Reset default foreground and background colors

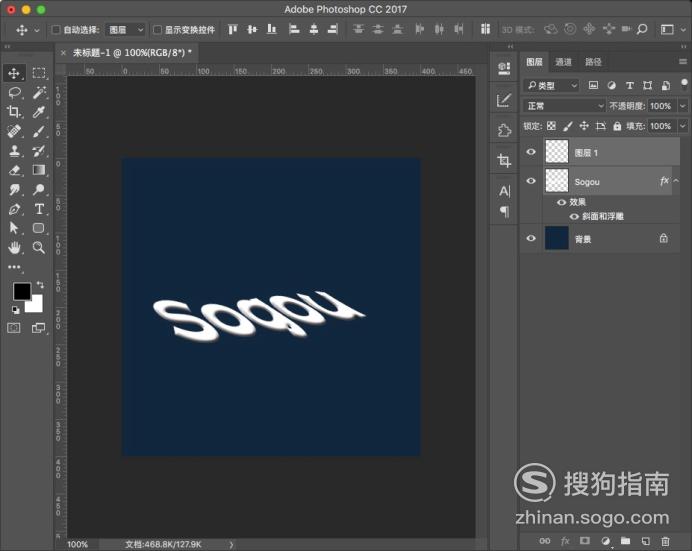pyautogui.click(x=15, y=310)
